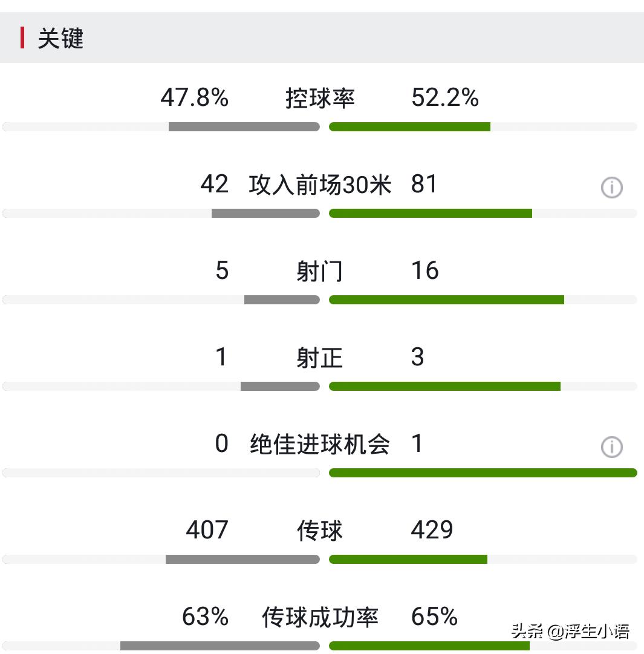Image resolution: width=644 pixels, height=654 pixels.
Task: Open the 关键 section header
Action: (59, 39)
